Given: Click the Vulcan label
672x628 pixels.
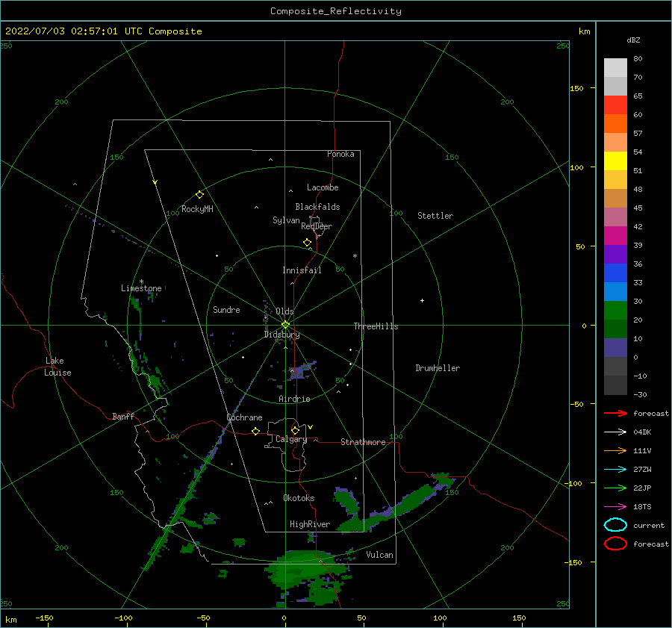Looking at the screenshot, I should pyautogui.click(x=380, y=555).
